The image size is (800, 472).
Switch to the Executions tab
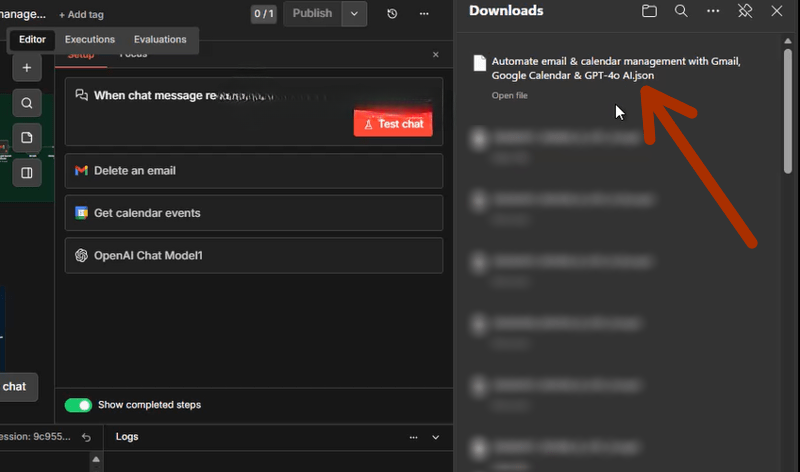90,39
